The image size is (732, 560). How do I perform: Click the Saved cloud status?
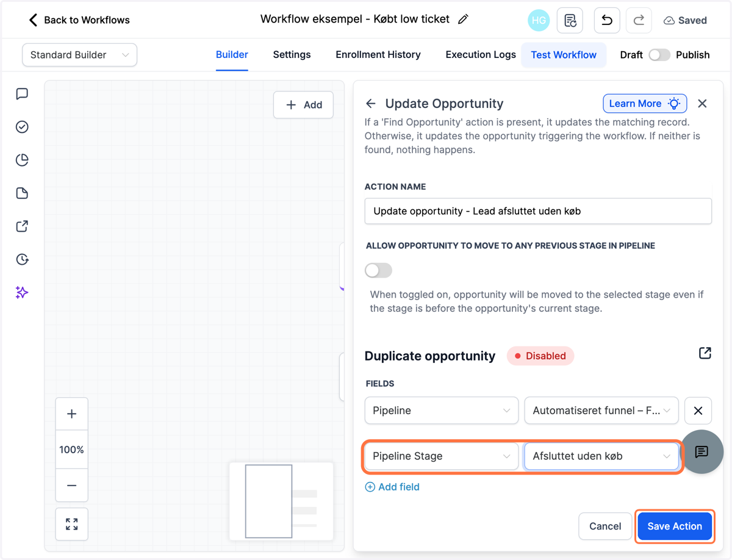pyautogui.click(x=685, y=20)
